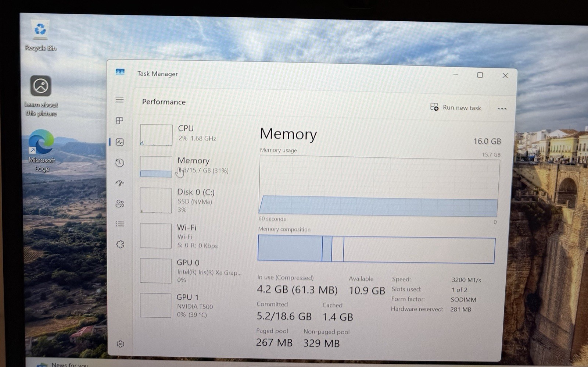This screenshot has height=367, width=588.
Task: Click the In use value 4.2 GB (61.3 MB)
Action: [297, 289]
